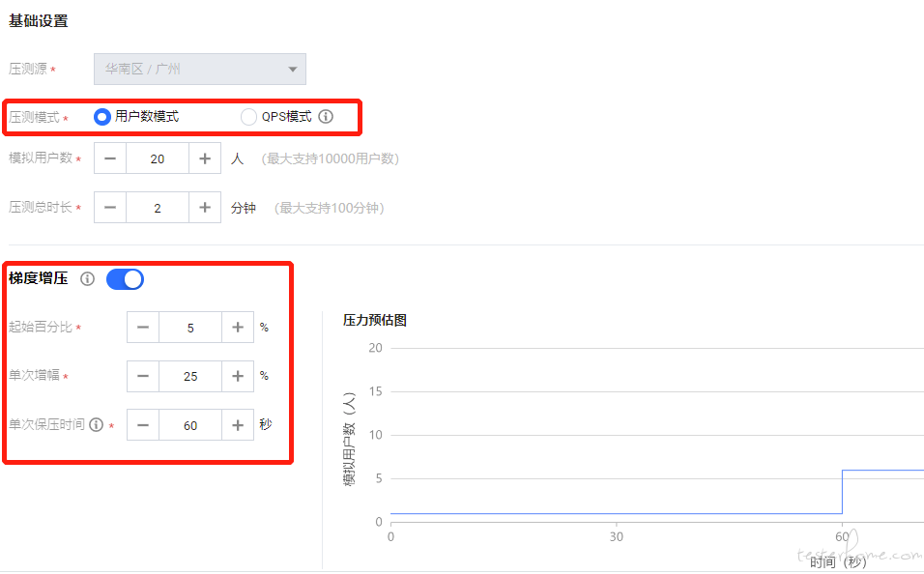Screen dimensions: 924x574
Task: Increase 压测总时长 with plus button
Action: click(205, 208)
